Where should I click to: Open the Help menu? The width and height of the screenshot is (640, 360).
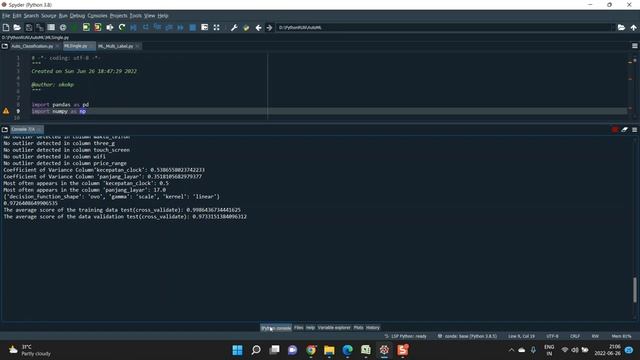pos(163,16)
